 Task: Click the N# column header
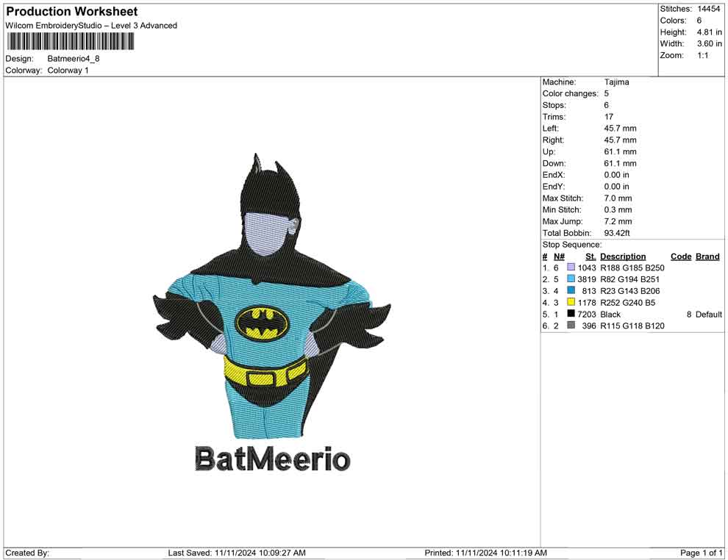pyautogui.click(x=559, y=256)
